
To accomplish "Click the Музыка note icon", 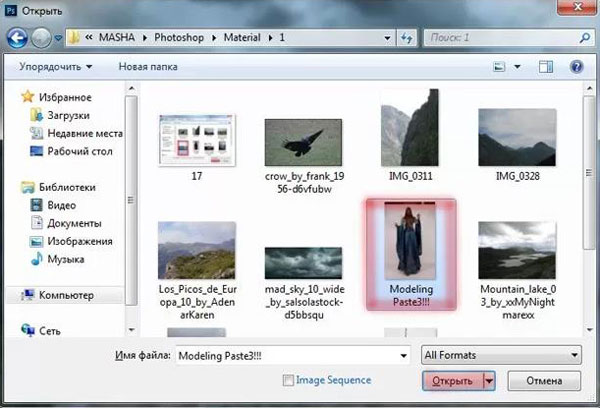I will pos(36,259).
